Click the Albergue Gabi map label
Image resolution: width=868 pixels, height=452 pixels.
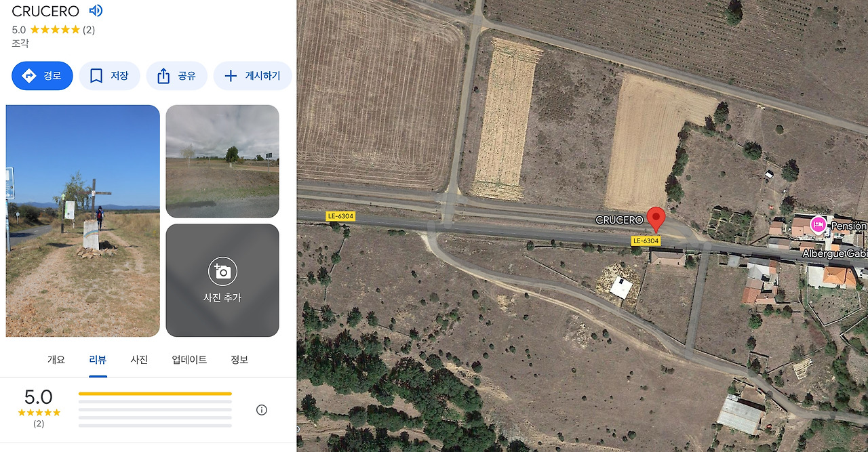pyautogui.click(x=835, y=253)
